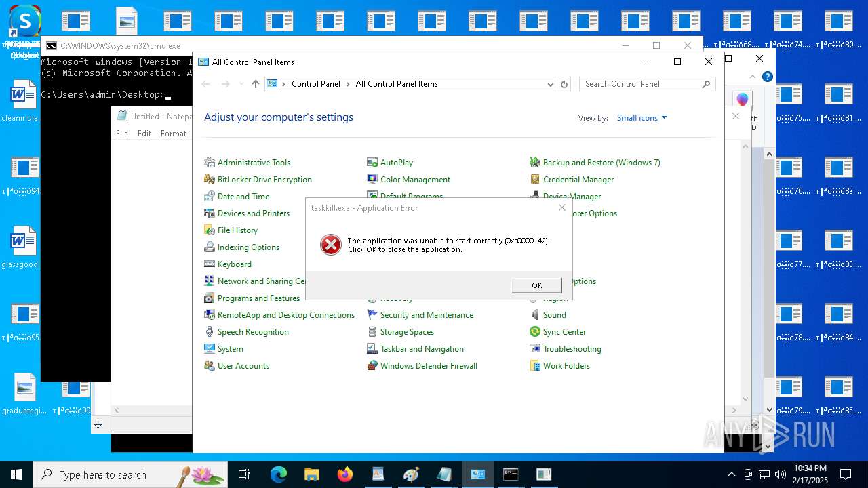Open the View by Small icons dropdown
The height and width of the screenshot is (488, 868).
click(x=642, y=118)
